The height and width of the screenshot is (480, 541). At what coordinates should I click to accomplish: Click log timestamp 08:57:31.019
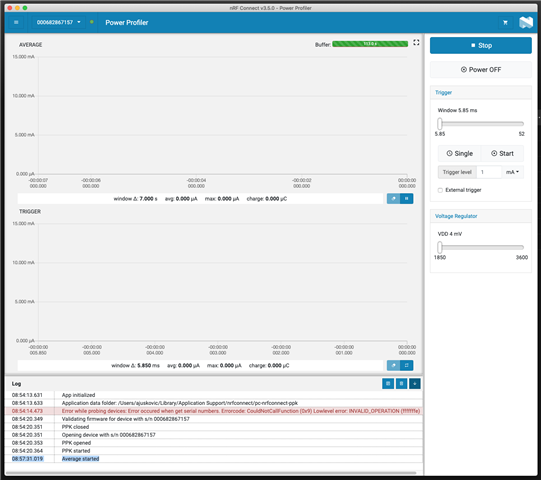pyautogui.click(x=28, y=459)
